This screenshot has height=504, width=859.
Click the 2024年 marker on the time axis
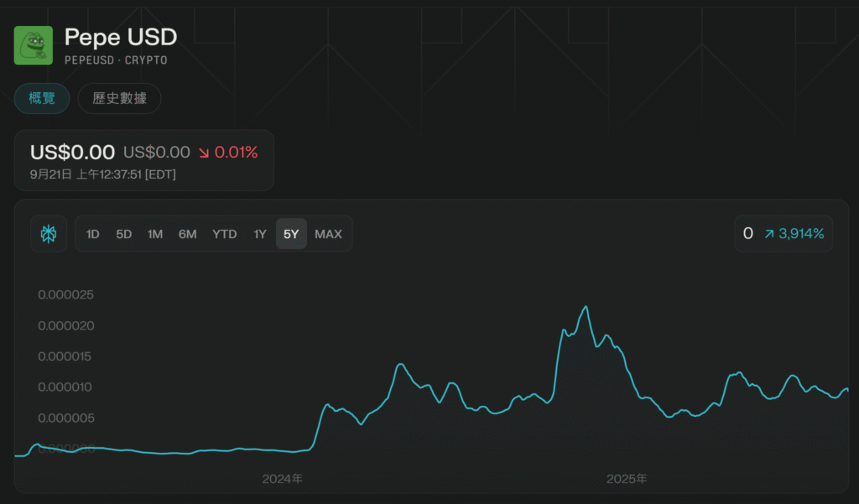[283, 480]
